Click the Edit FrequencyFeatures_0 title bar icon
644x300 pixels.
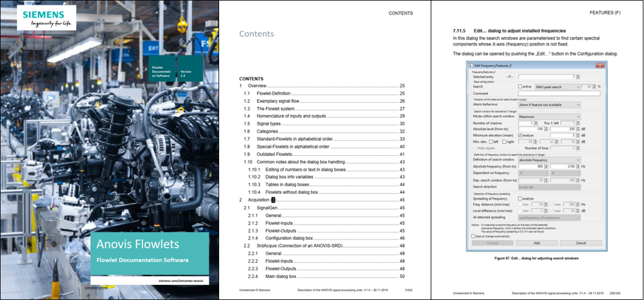pos(471,66)
